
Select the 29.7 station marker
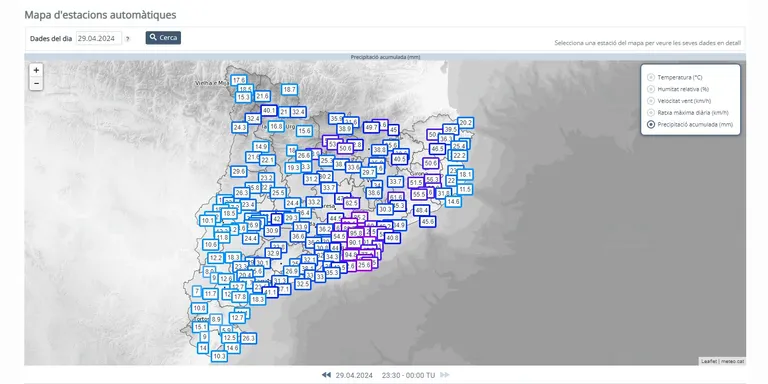pyautogui.click(x=368, y=172)
